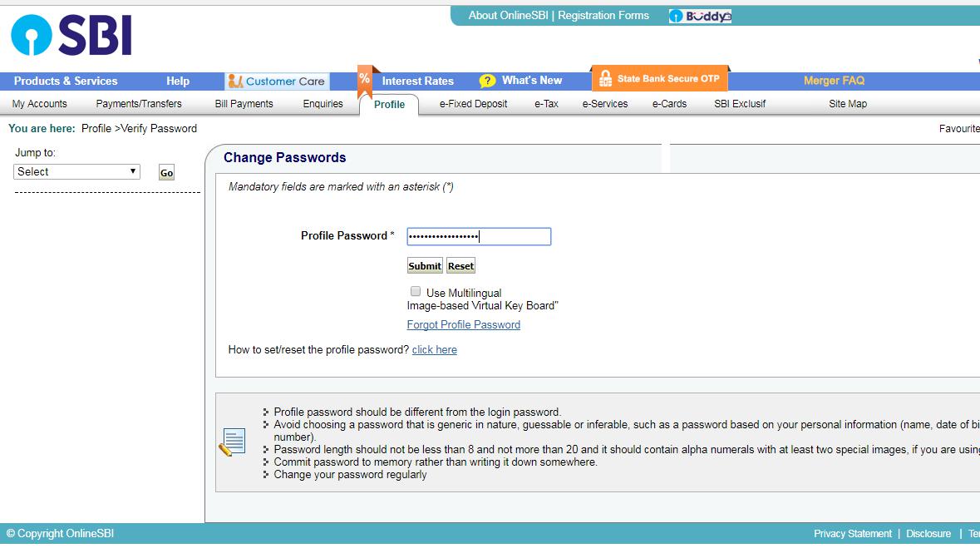Select the Profile tab
Viewport: 980px width, 558px height.
point(389,105)
